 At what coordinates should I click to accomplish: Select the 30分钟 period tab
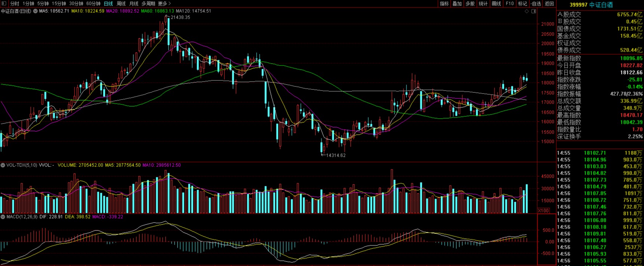[76, 4]
